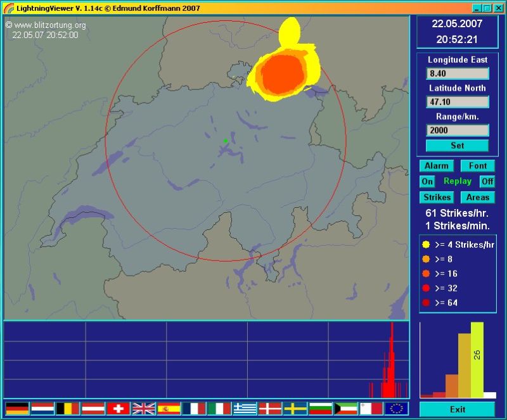Screen dimensions: 507x420
Task: Close the LightningViewer window
Action: coord(499,8)
